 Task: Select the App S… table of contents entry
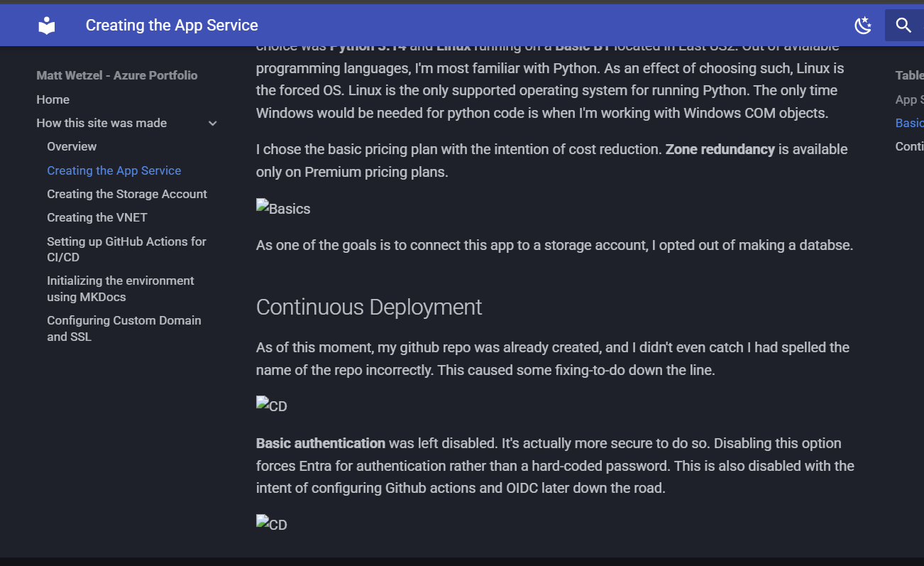click(x=909, y=99)
